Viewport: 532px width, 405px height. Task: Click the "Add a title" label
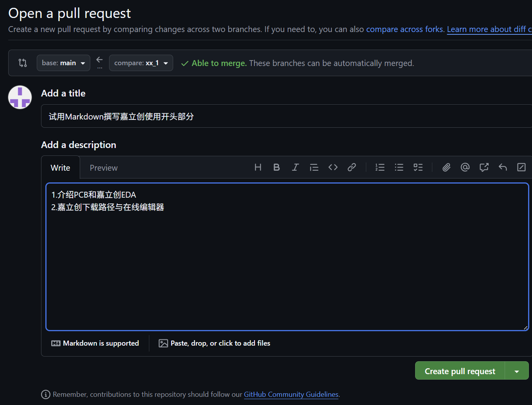point(63,93)
